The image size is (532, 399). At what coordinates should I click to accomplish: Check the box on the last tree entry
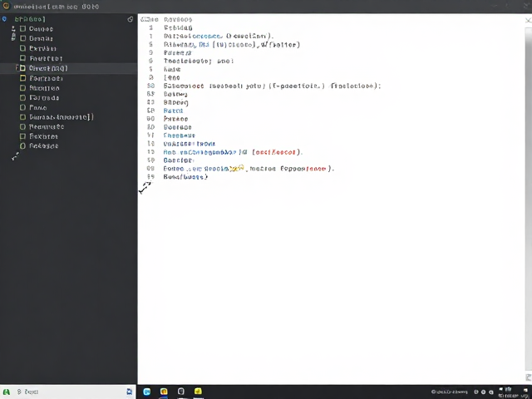[x=22, y=146]
